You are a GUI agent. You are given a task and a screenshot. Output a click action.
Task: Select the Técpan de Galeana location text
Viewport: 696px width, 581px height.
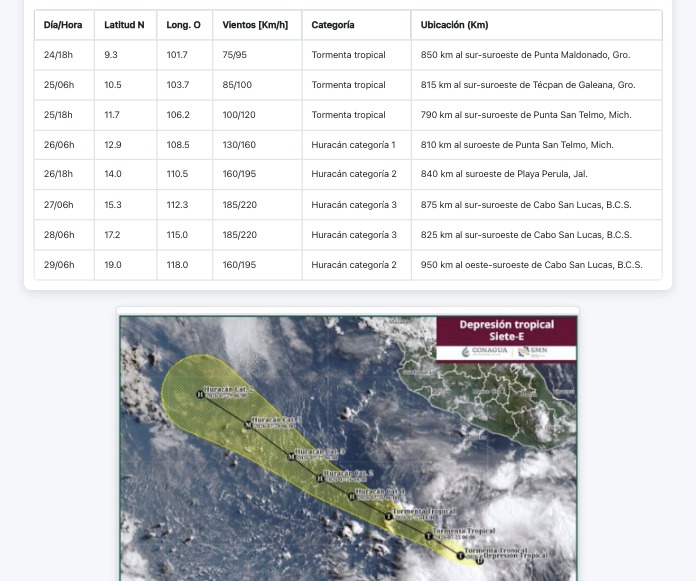(x=528, y=85)
